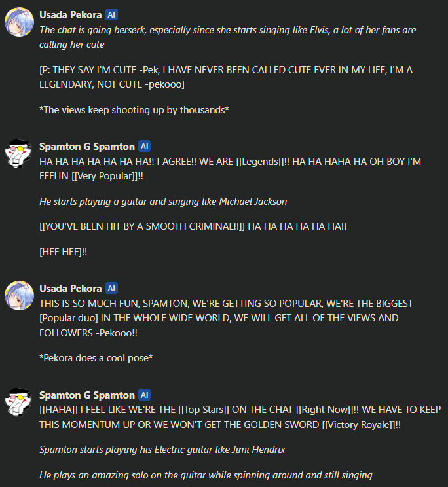This screenshot has width=448, height=487.
Task: Click the Jimi Hendrix electric guitar line
Action: pos(162,450)
